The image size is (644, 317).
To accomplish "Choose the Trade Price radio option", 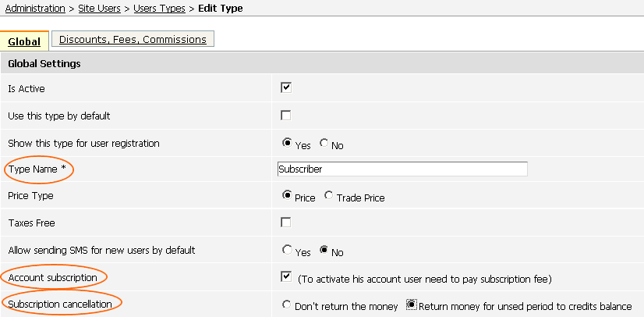I will click(328, 196).
